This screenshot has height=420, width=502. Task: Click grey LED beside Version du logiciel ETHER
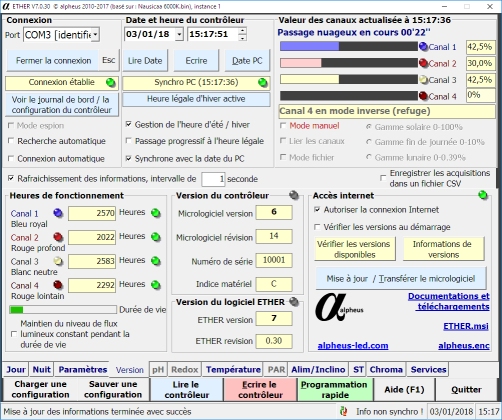[x=294, y=302]
